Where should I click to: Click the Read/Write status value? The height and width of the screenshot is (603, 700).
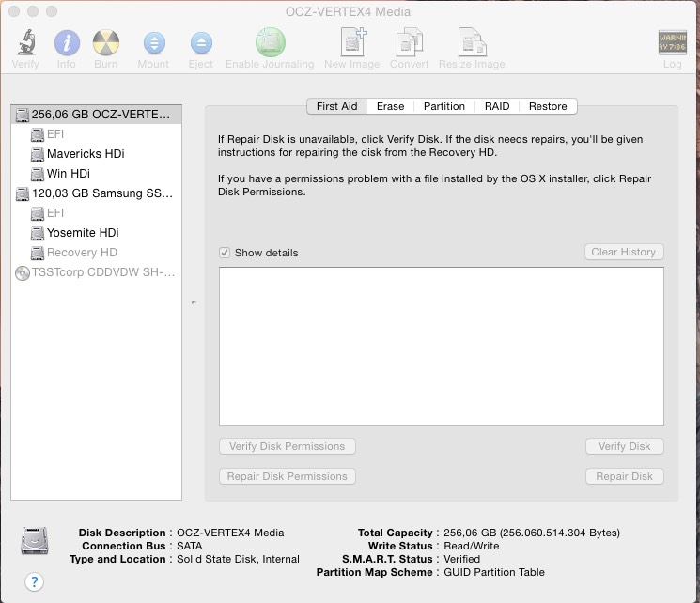point(472,546)
